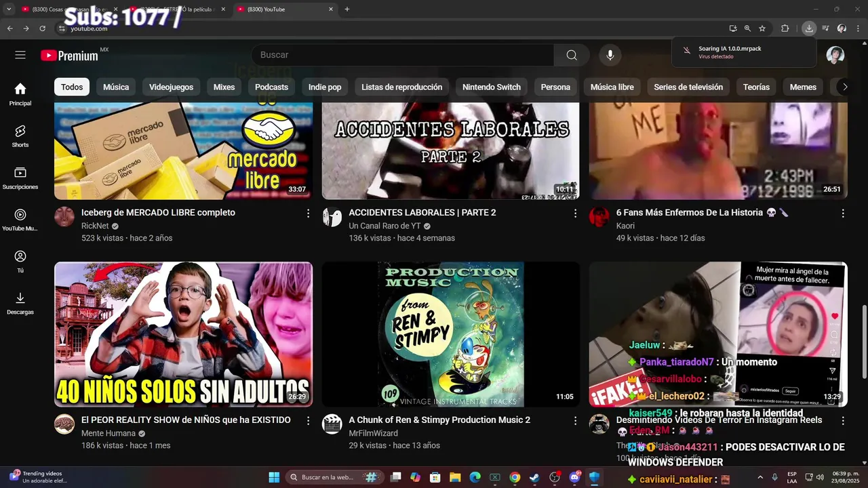The width and height of the screenshot is (868, 488).
Task: Start voice search with the microphone
Action: tap(610, 55)
